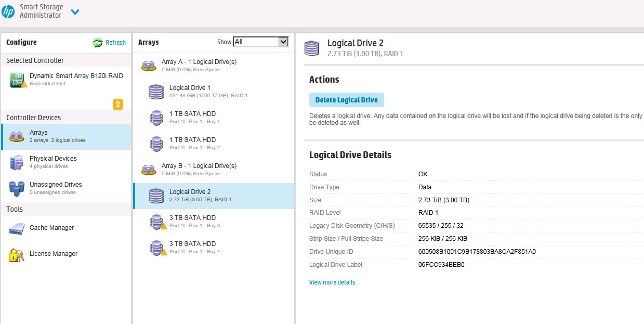Click the green Refresh icon
The height and width of the screenshot is (324, 644).
tap(98, 43)
